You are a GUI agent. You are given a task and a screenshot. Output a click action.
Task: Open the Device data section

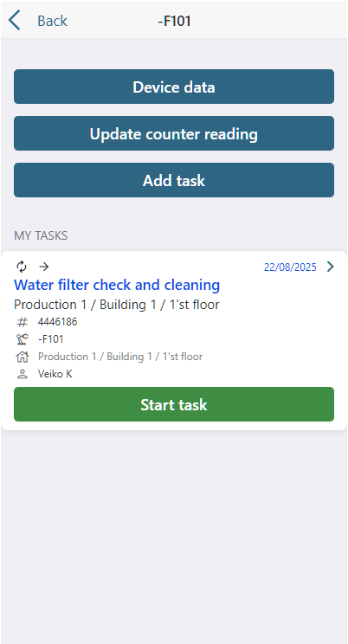coord(174,87)
